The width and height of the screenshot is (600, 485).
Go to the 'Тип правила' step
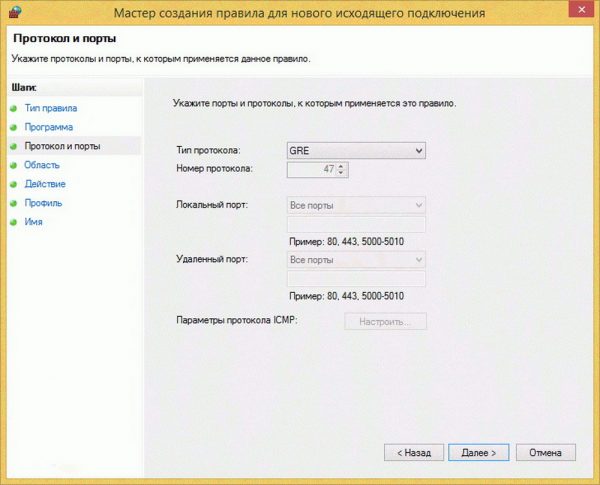click(51, 108)
